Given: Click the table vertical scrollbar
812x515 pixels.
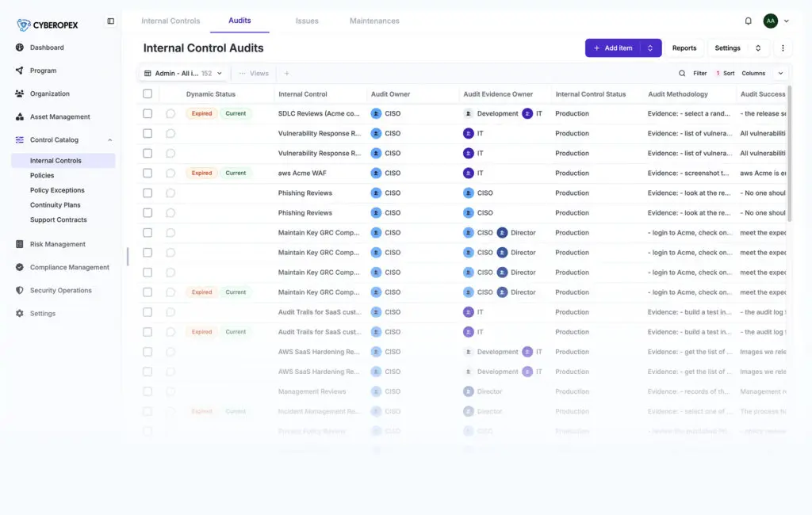Looking at the screenshot, I should [x=789, y=154].
